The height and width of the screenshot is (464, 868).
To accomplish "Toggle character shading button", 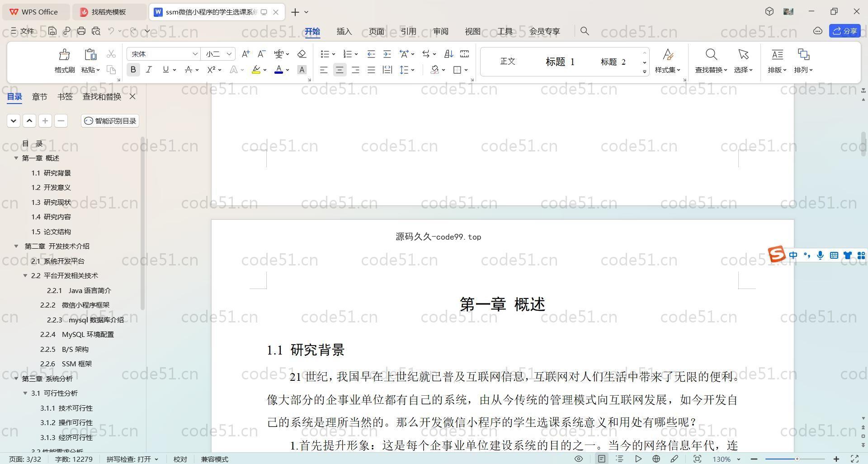I will coord(302,70).
